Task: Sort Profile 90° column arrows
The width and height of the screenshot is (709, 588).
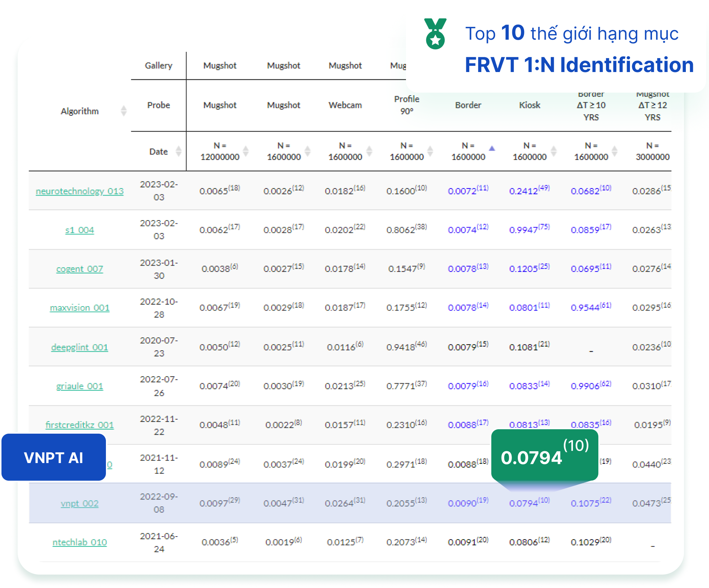Action: point(430,151)
